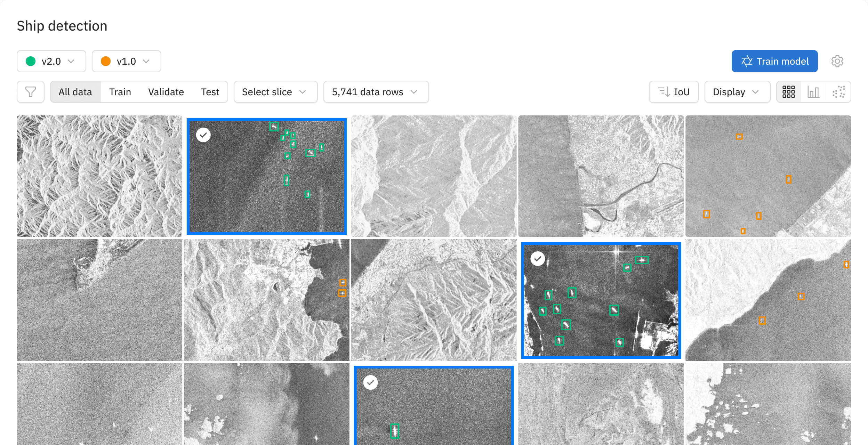
Task: Select the Test data tab
Action: 210,92
